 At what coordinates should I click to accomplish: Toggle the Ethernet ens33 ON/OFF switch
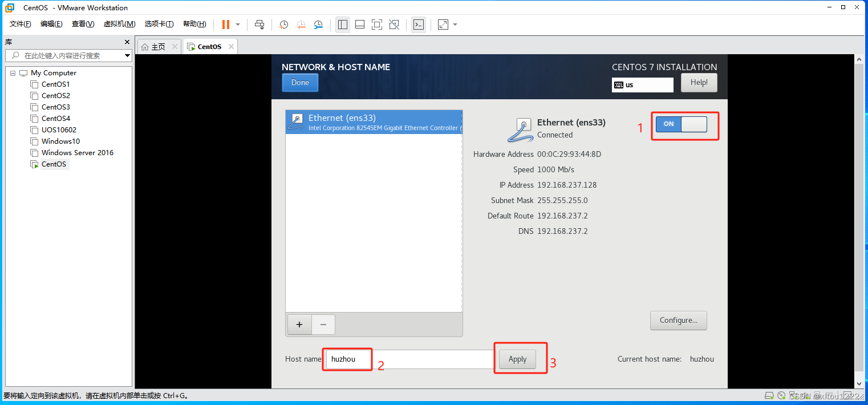click(x=682, y=124)
